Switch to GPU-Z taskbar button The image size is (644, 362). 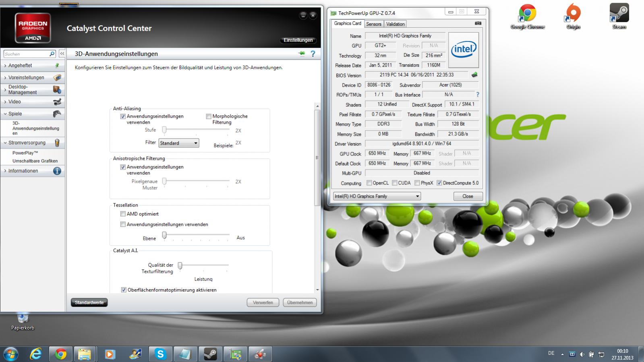[235, 354]
